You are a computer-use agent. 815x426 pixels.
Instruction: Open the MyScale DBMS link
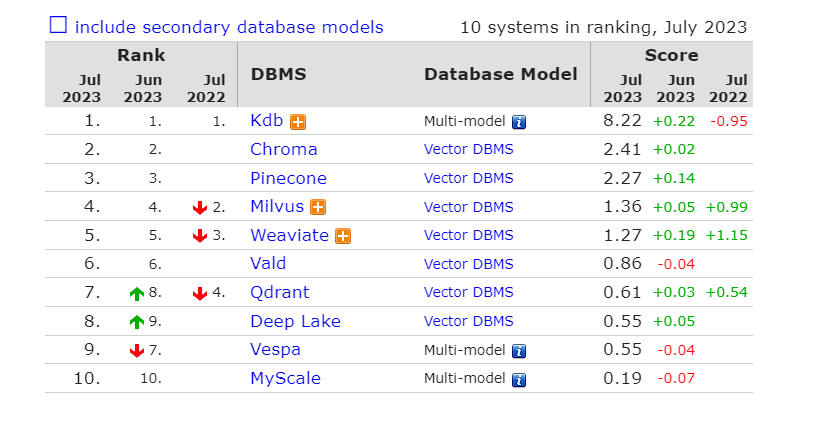284,379
